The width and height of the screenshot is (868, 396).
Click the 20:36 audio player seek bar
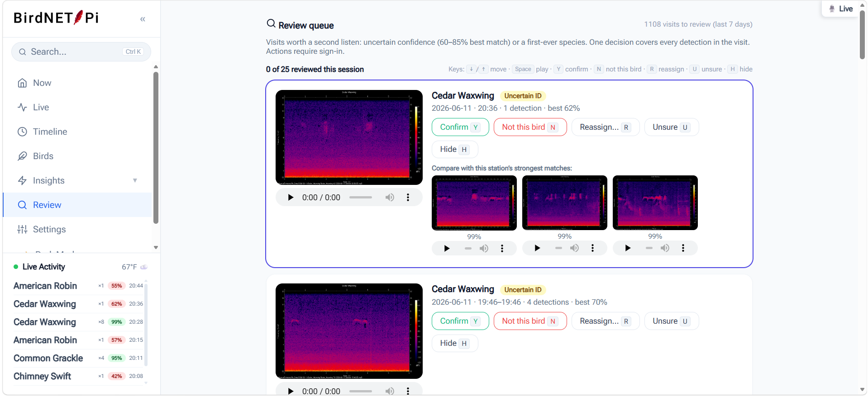click(x=361, y=198)
